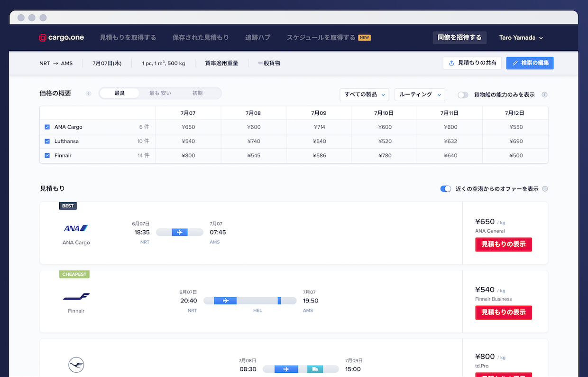Open the Taro Yamada account menu
This screenshot has height=377, width=588.
pyautogui.click(x=521, y=38)
